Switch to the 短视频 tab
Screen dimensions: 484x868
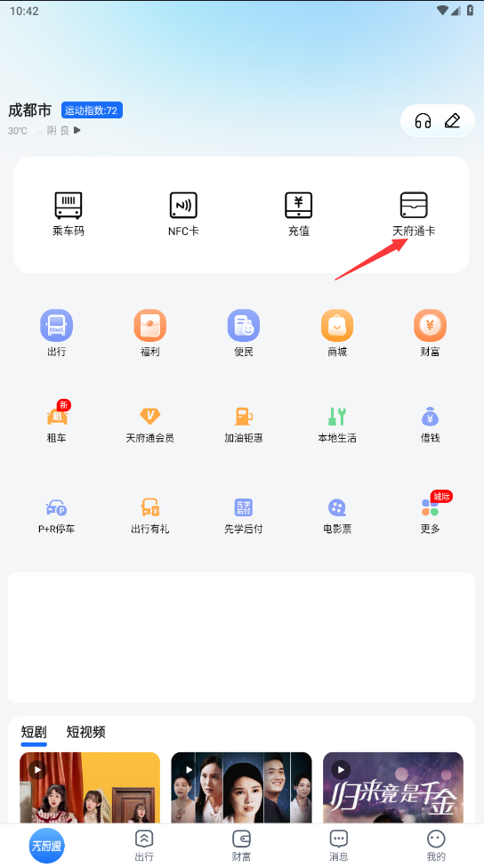click(85, 732)
